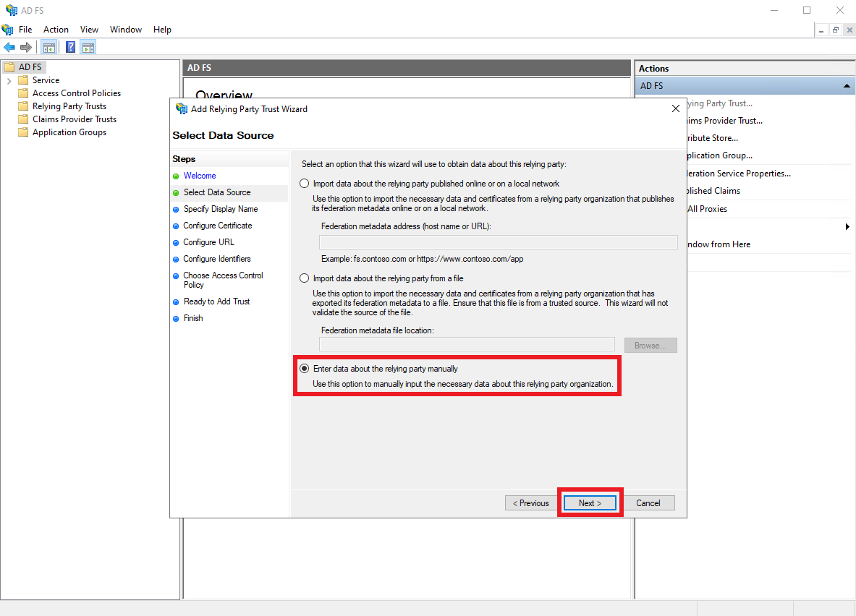856x616 pixels.
Task: Open the View menu
Action: (x=89, y=30)
